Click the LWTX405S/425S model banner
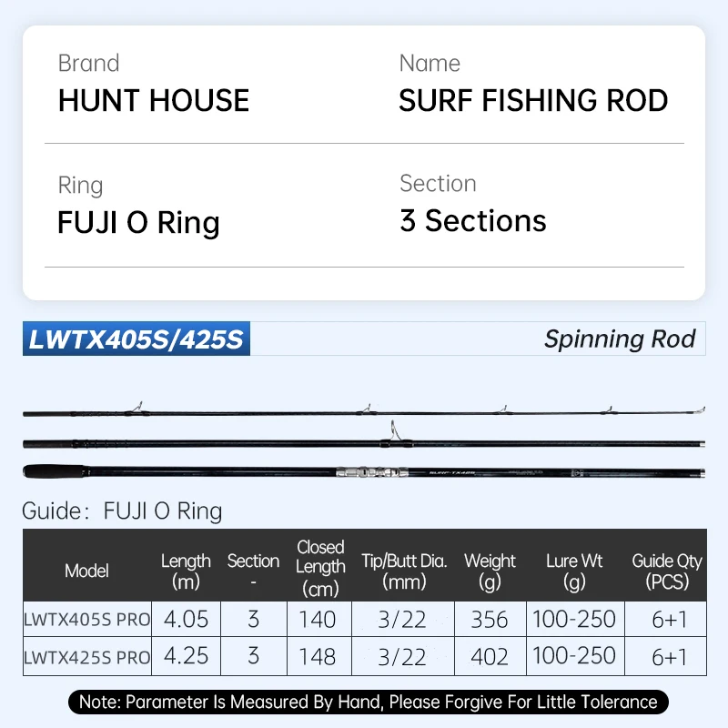728x728 pixels. point(136,339)
